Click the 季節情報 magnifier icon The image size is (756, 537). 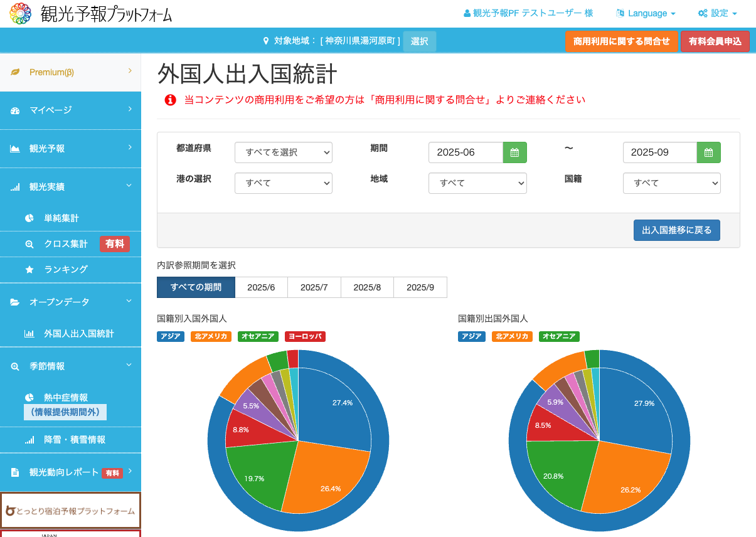coord(15,366)
